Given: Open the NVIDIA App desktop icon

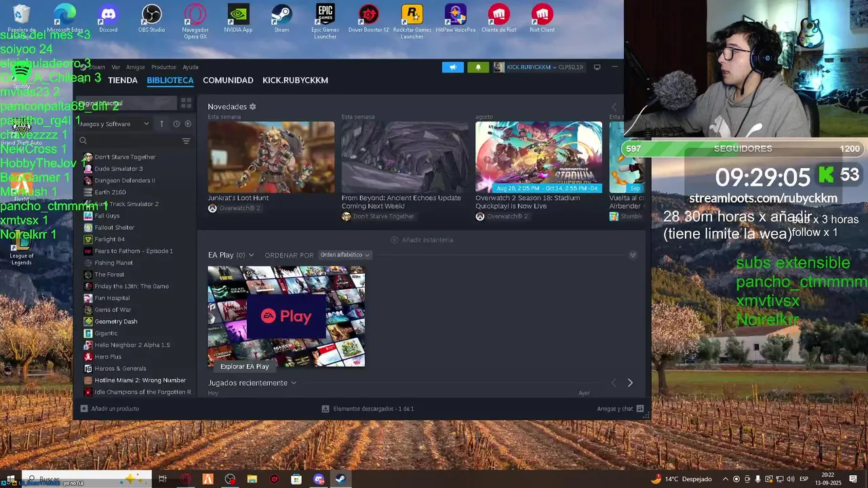Looking at the screenshot, I should pos(238,18).
